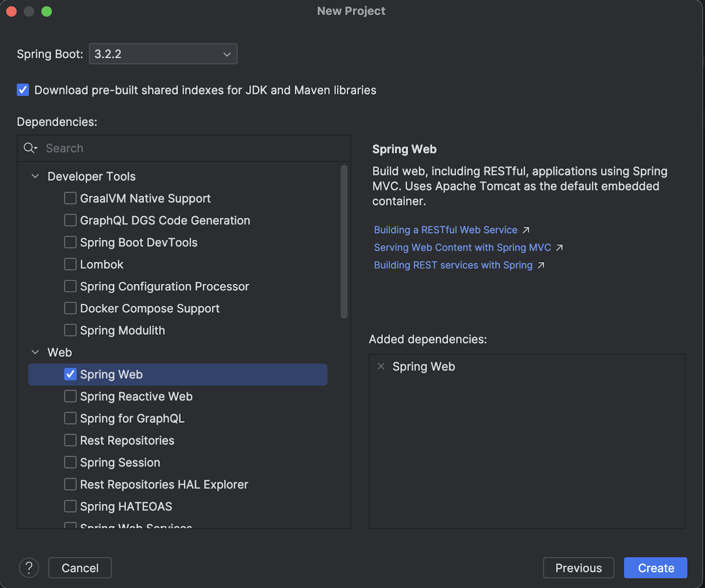Tick the Spring HATEOAS checkbox

click(x=70, y=506)
